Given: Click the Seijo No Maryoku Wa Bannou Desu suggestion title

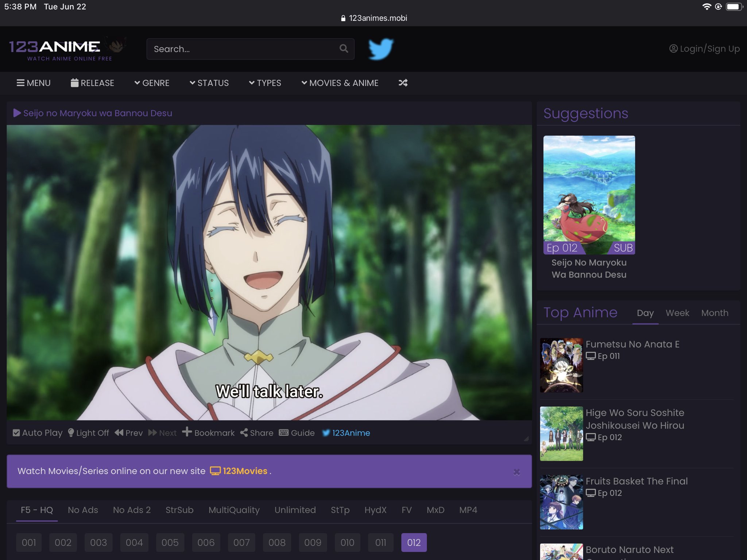Looking at the screenshot, I should (589, 269).
